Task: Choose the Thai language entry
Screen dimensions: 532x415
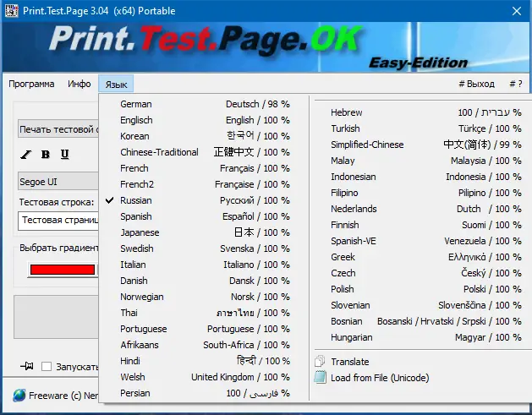Action: pos(205,313)
